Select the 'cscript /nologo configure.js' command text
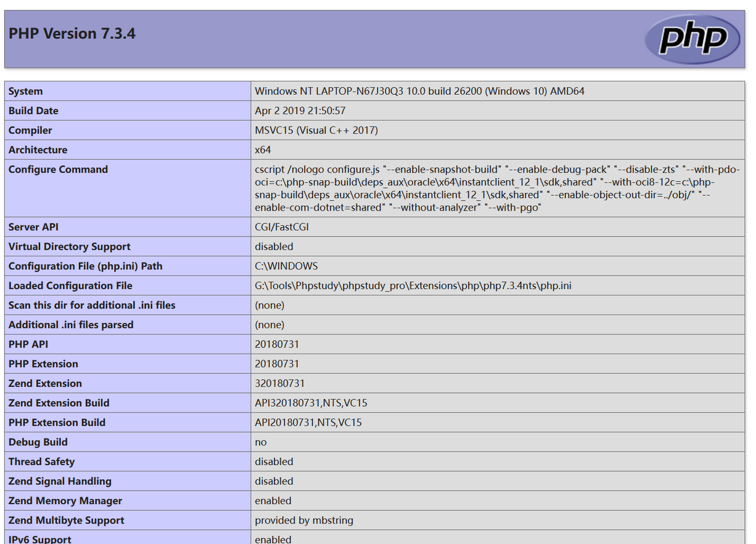The width and height of the screenshot is (756, 544). coord(318,169)
